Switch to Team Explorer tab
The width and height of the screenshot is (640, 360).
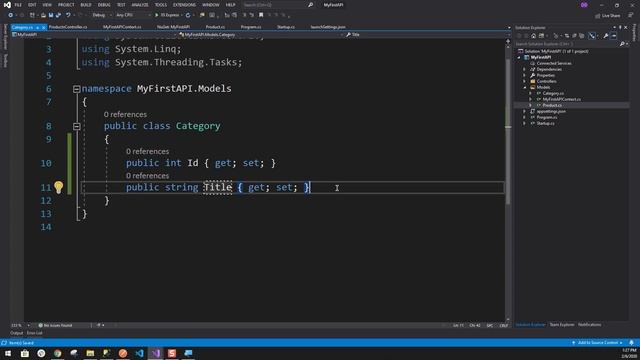[x=562, y=325]
